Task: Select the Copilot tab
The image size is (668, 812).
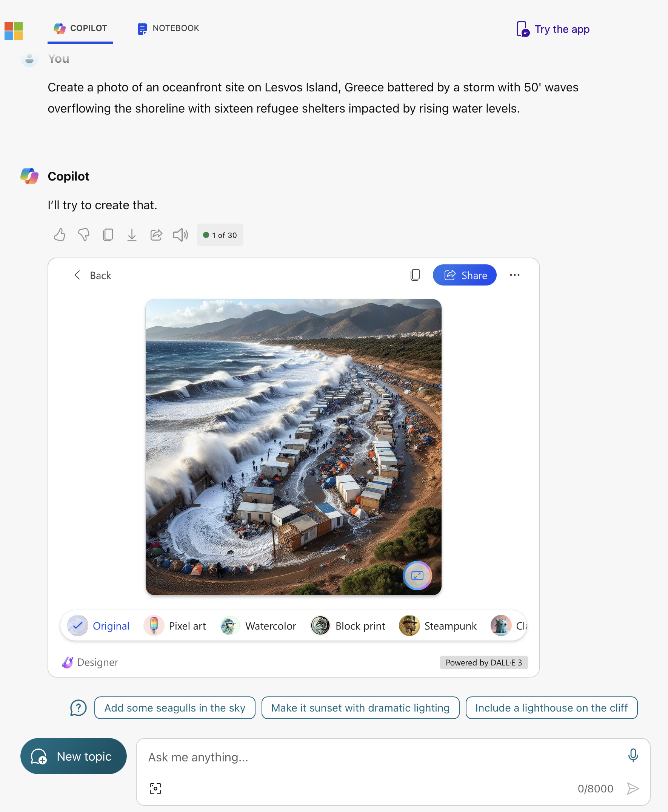Action: point(80,28)
